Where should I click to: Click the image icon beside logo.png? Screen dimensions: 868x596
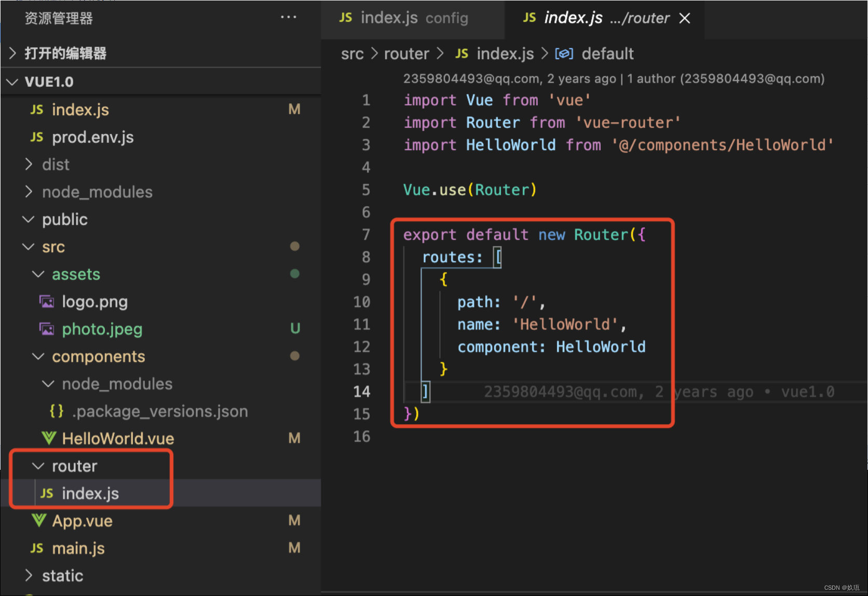(47, 302)
